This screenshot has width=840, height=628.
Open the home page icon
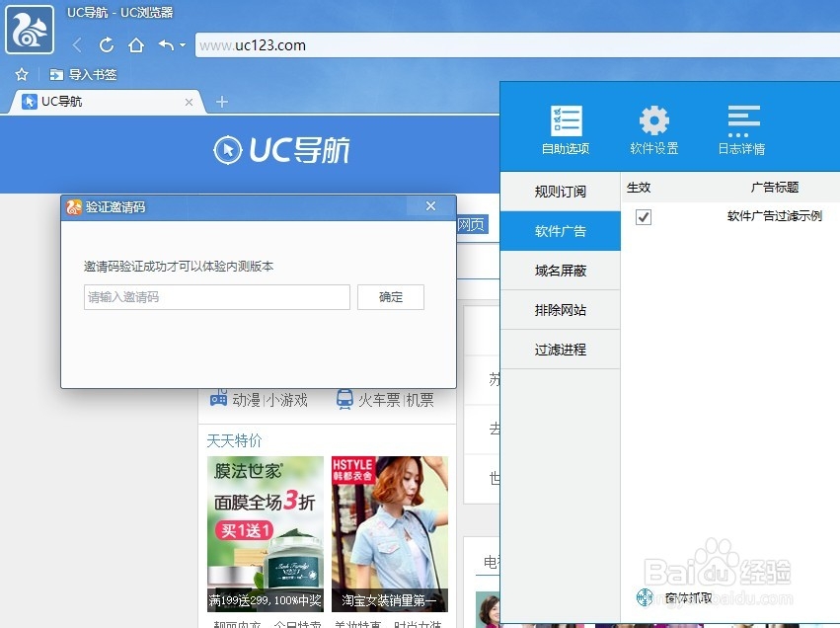coord(136,45)
